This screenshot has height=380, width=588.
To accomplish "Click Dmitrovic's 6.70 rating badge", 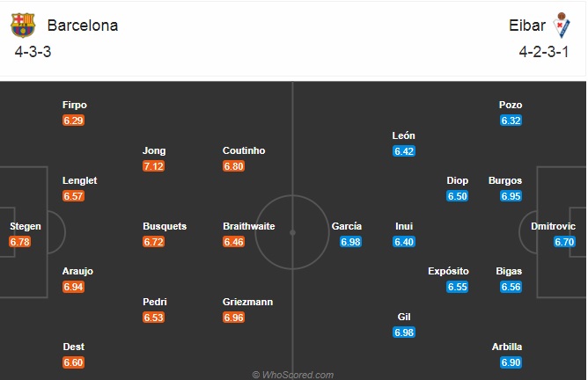I will (x=564, y=242).
